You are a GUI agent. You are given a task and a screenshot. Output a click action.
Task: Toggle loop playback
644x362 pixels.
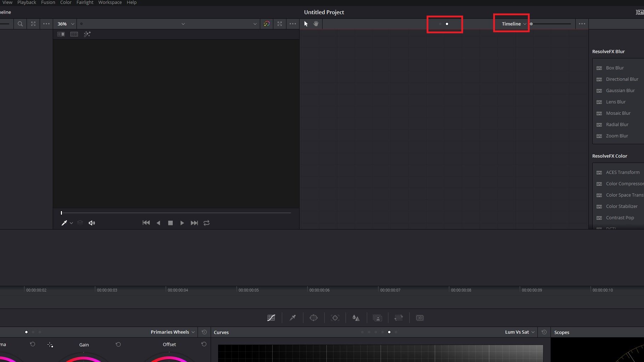pyautogui.click(x=206, y=223)
